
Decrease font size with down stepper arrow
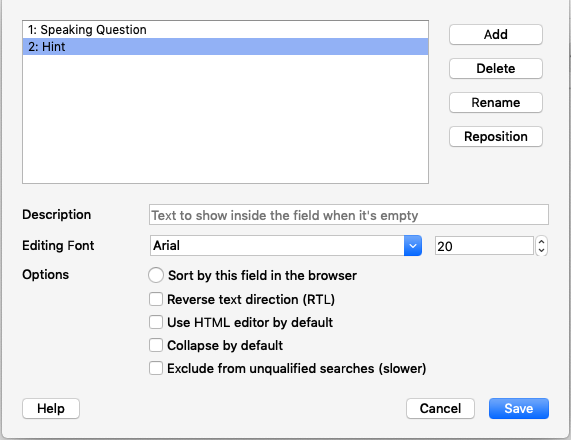point(541,251)
